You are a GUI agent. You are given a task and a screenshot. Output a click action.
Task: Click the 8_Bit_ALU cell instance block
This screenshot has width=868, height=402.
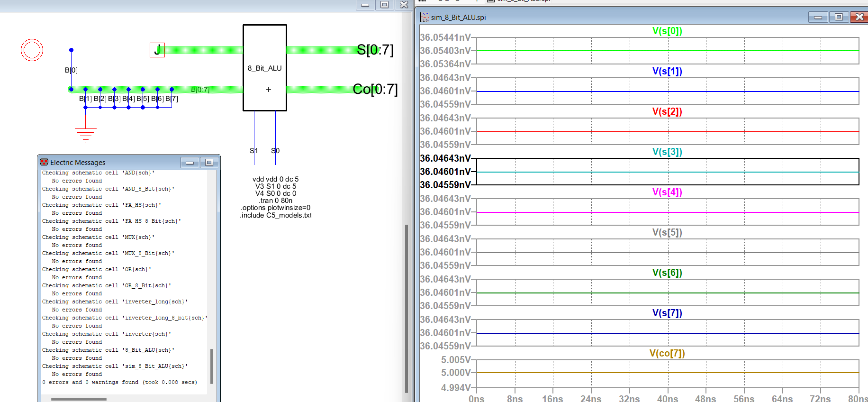point(265,68)
